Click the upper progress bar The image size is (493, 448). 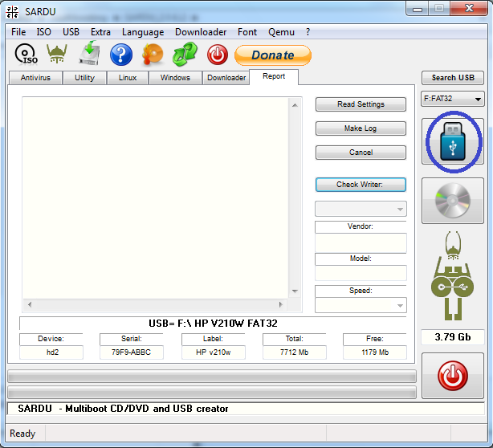point(212,376)
